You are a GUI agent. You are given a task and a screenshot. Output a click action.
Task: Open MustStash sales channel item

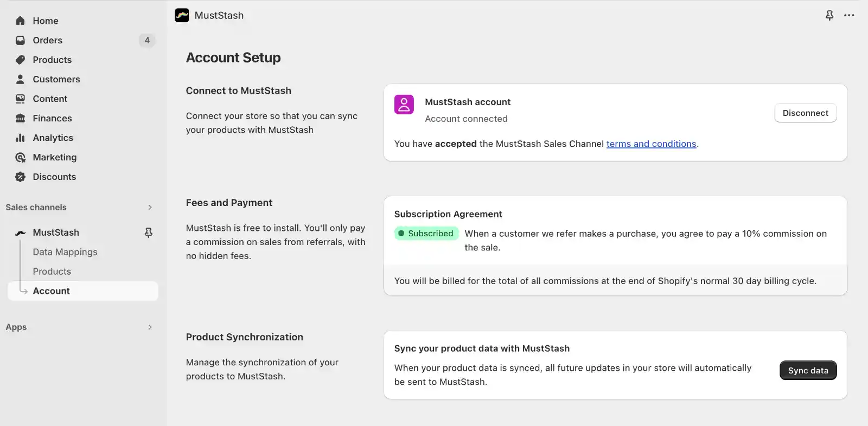tap(56, 233)
